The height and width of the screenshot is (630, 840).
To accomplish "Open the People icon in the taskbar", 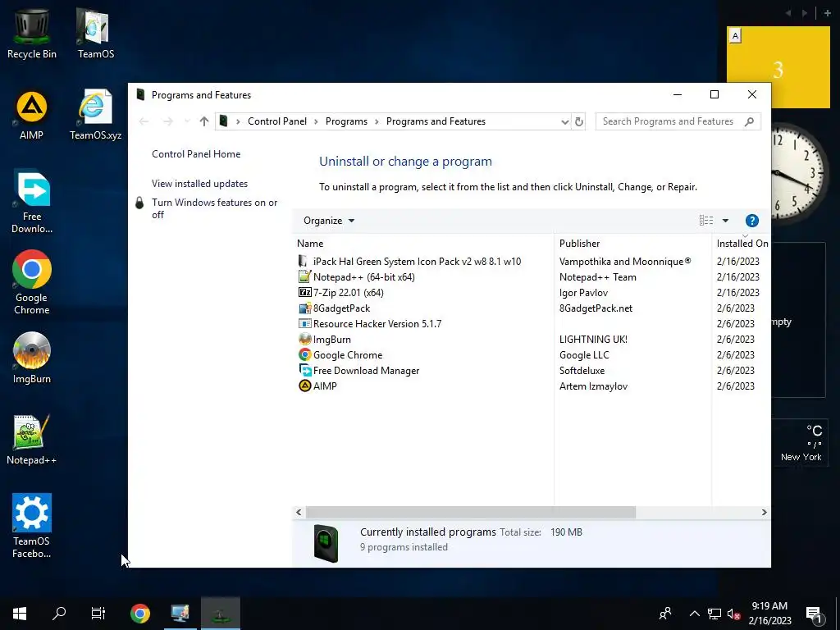I will point(665,614).
